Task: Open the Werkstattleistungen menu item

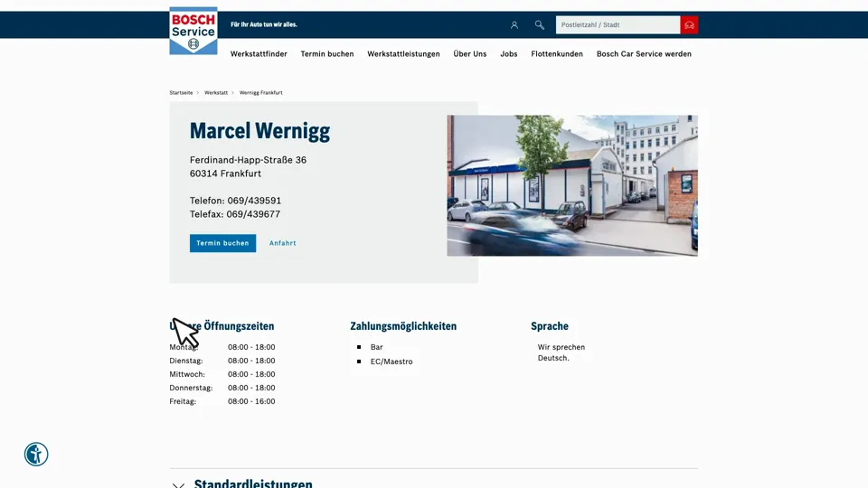Action: pos(403,53)
